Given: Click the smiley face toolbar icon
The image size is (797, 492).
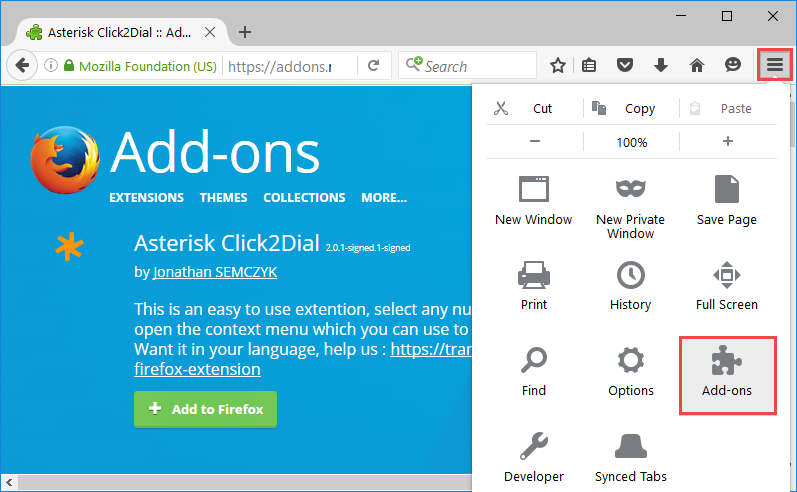Looking at the screenshot, I should [x=733, y=65].
